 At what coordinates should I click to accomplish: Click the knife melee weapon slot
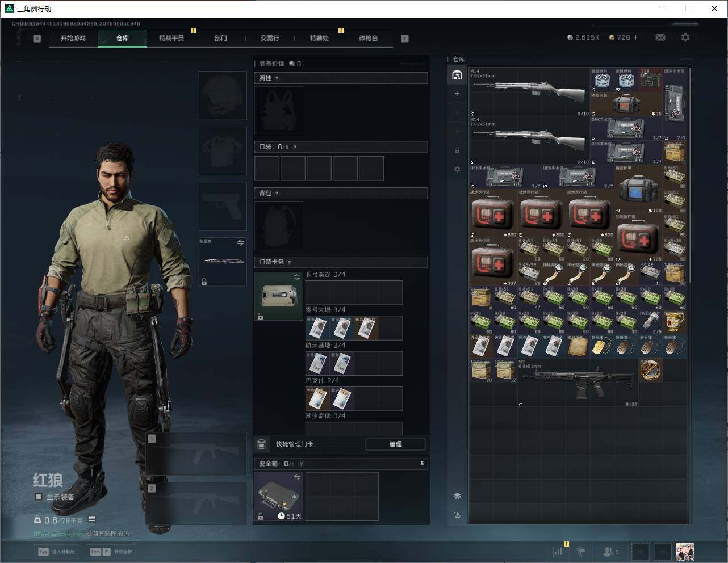[x=222, y=262]
